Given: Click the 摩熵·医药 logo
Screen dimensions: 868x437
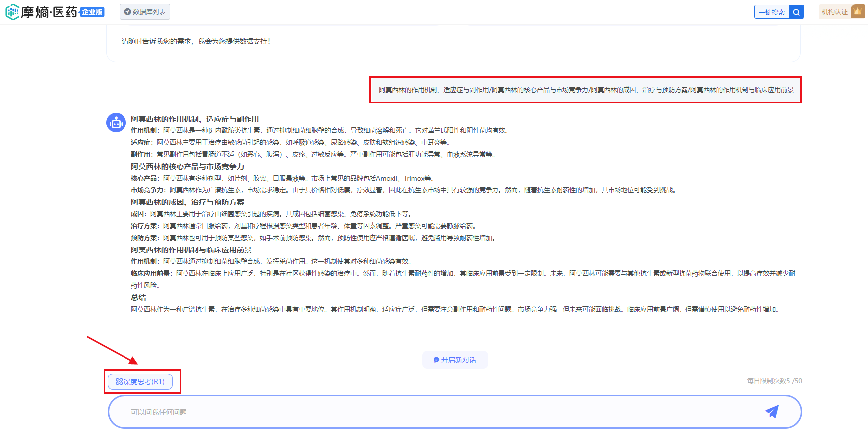Looking at the screenshot, I should 42,12.
